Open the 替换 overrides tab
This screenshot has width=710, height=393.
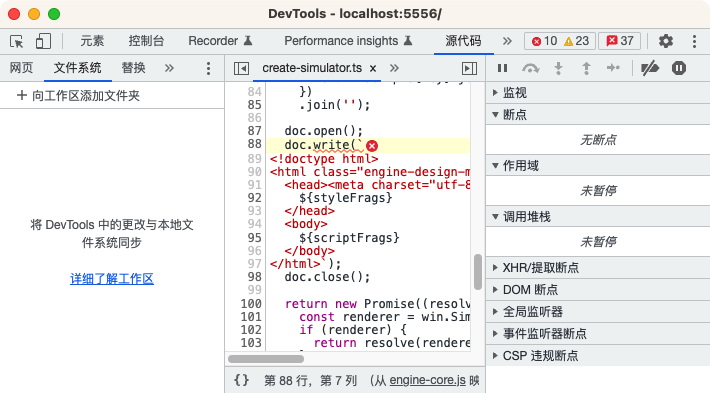(133, 68)
